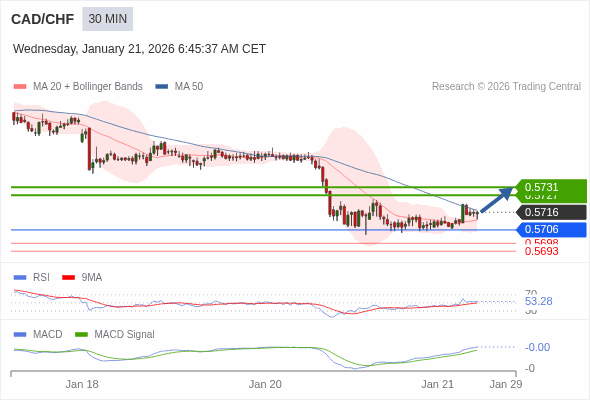Click the CAD/CHF pair title
590x400 pixels.
click(x=43, y=19)
